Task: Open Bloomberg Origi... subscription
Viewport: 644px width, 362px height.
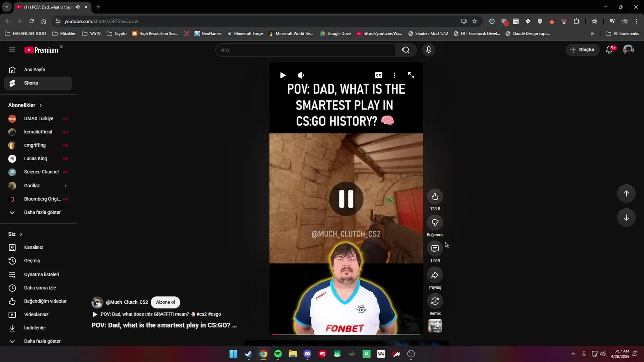Action: [x=38, y=199]
